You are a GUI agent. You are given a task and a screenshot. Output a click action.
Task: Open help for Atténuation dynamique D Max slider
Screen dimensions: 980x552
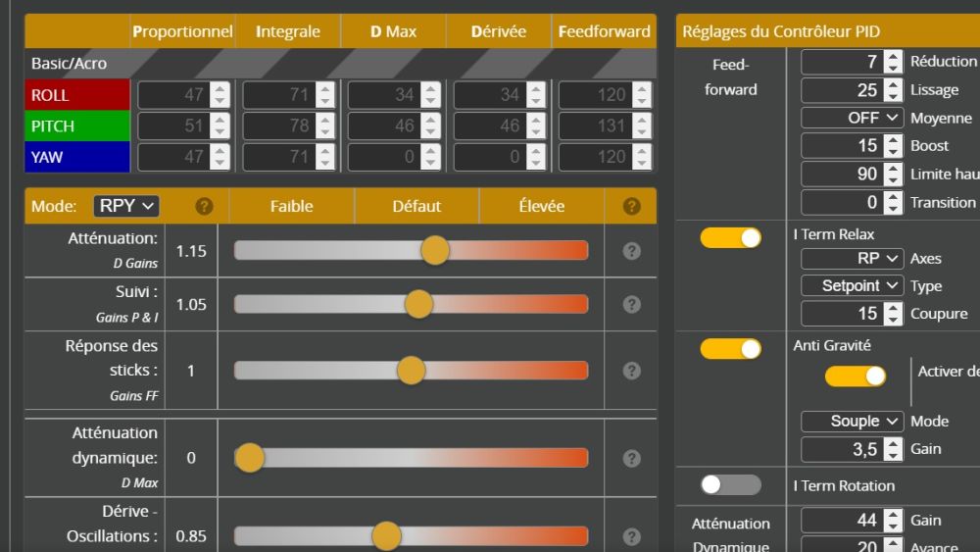(632, 458)
